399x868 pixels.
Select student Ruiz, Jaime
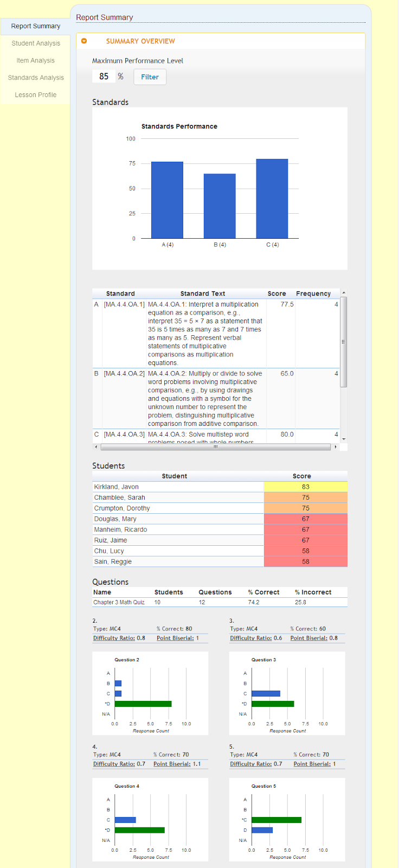pyautogui.click(x=178, y=540)
